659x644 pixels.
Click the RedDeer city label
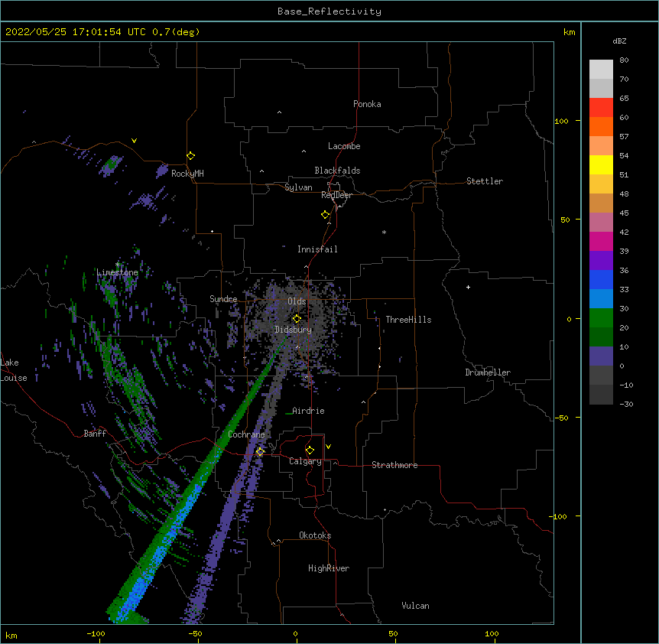point(336,195)
